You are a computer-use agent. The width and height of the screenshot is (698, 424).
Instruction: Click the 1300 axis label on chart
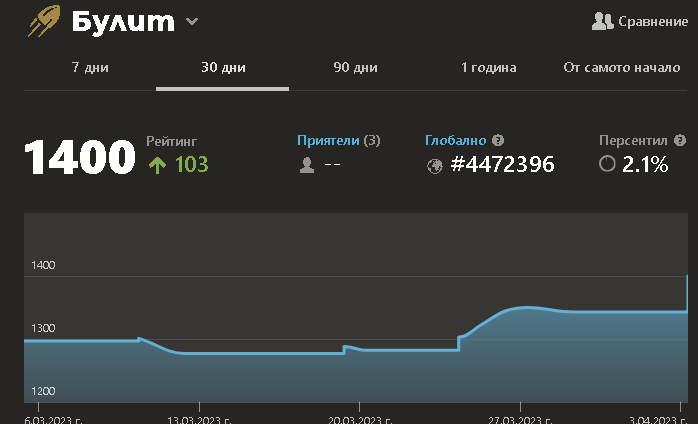pyautogui.click(x=43, y=328)
